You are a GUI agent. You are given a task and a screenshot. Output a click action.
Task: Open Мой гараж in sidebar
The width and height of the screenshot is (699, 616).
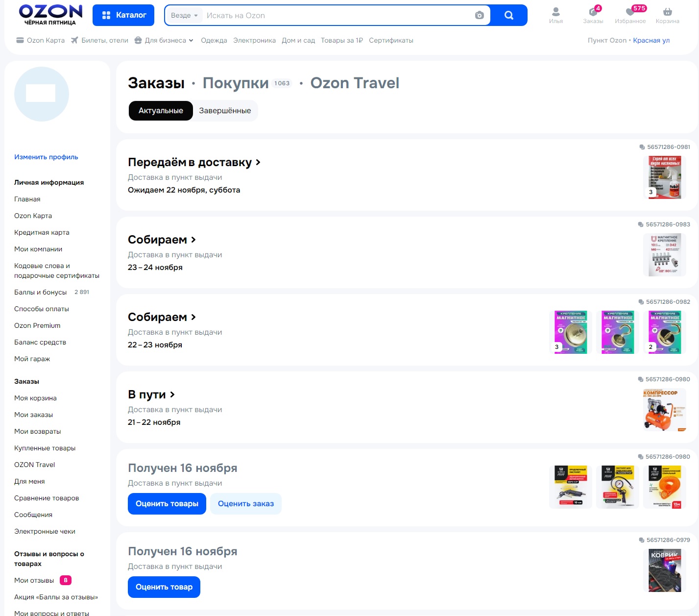[32, 359]
